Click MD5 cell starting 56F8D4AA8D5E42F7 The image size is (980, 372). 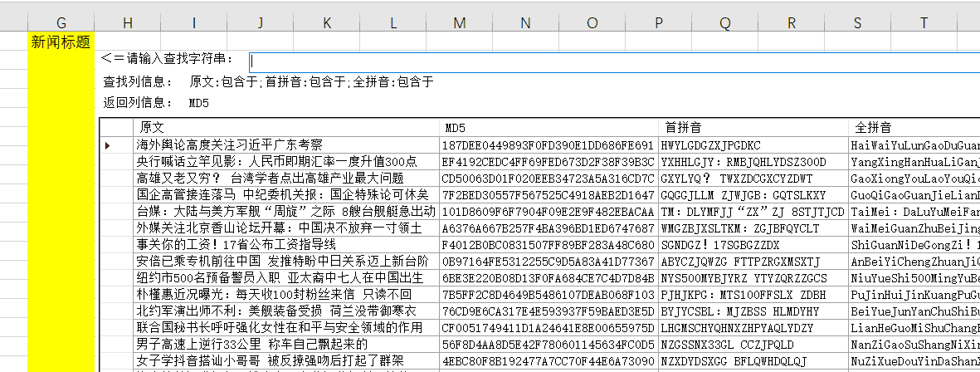click(549, 344)
